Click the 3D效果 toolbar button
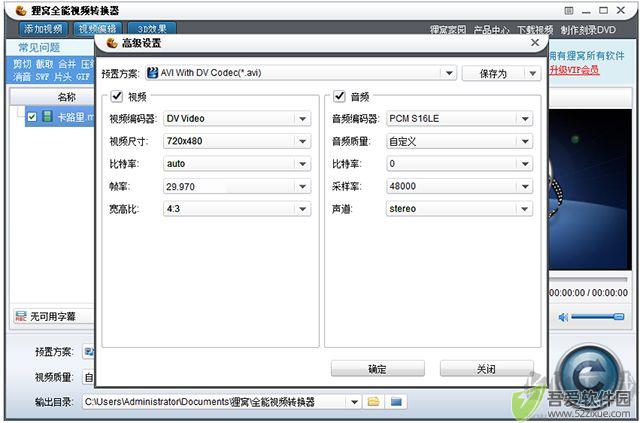Image resolution: width=640 pixels, height=423 pixels. (x=152, y=29)
